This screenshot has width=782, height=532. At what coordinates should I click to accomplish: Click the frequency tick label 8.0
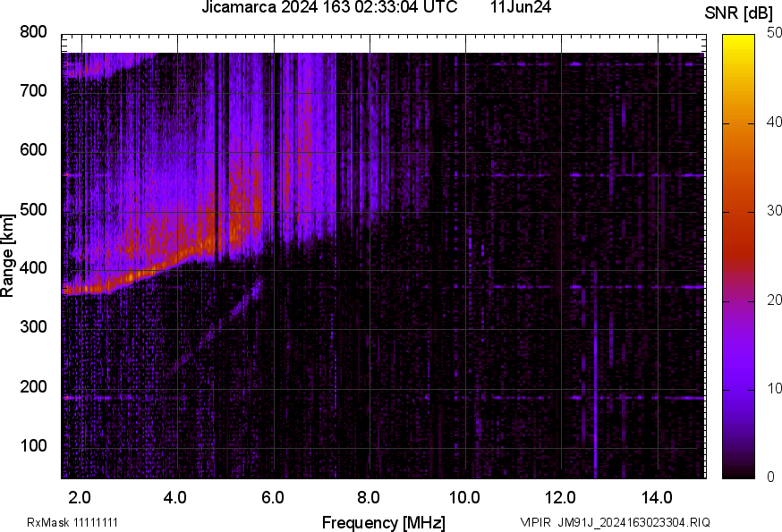coord(369,498)
